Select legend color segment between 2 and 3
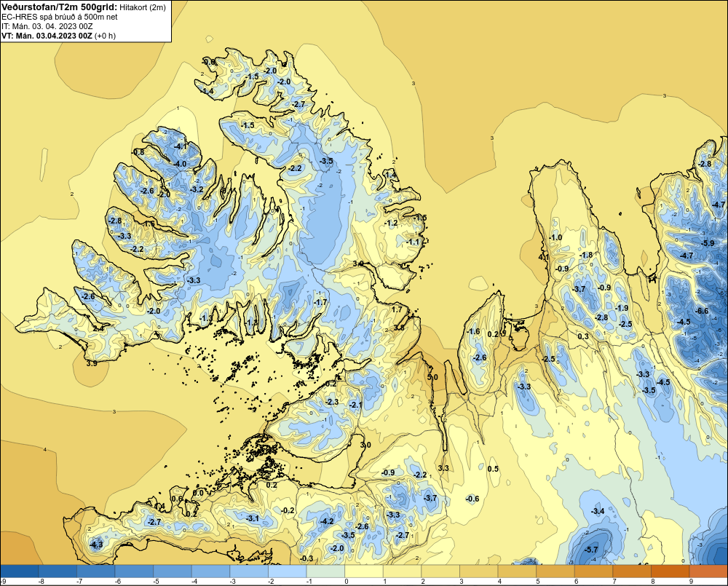Viewport: 728px width, 586px height. (x=441, y=571)
